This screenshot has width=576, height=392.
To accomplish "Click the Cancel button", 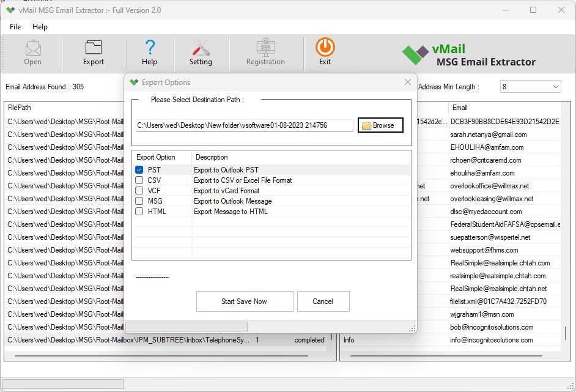I will coord(323,301).
